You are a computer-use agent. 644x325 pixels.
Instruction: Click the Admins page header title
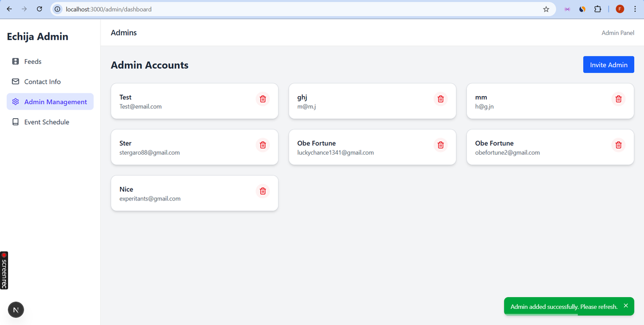pos(124,33)
